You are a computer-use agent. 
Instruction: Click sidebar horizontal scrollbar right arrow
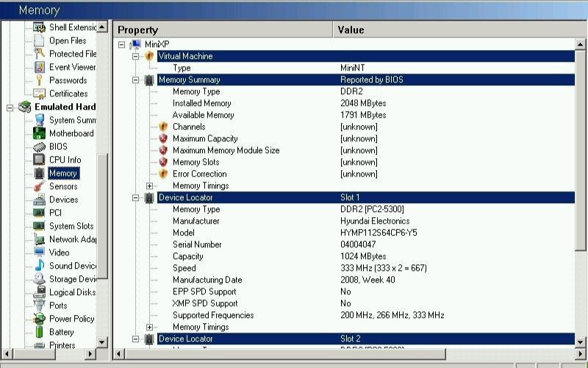point(89,354)
